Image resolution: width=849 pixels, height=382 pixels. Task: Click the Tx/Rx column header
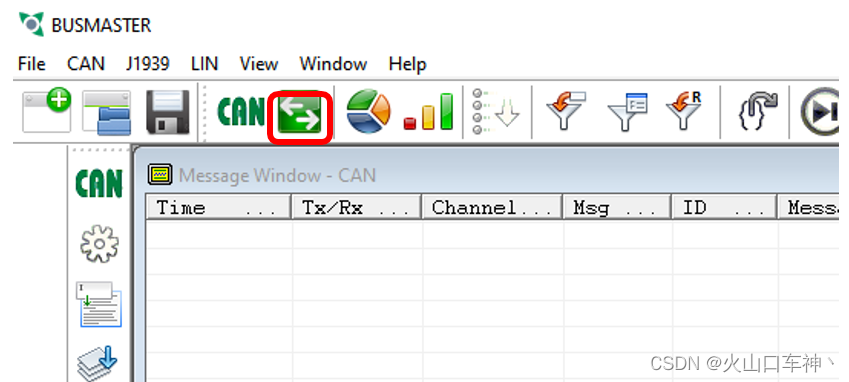pyautogui.click(x=357, y=207)
